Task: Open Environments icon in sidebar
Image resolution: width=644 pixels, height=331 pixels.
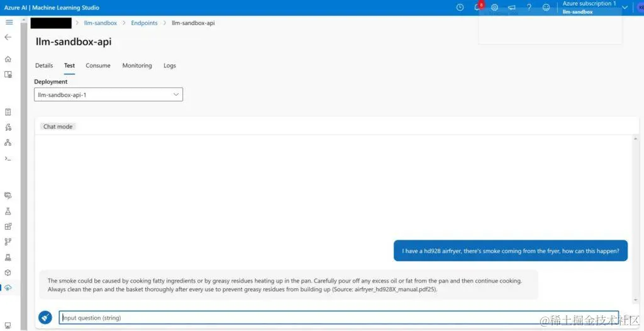Action: 8,257
